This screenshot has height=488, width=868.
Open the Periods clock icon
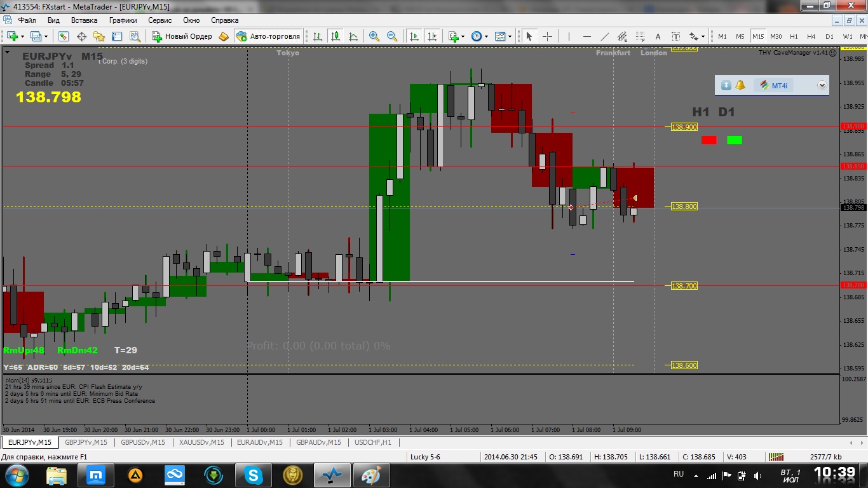[x=476, y=36]
